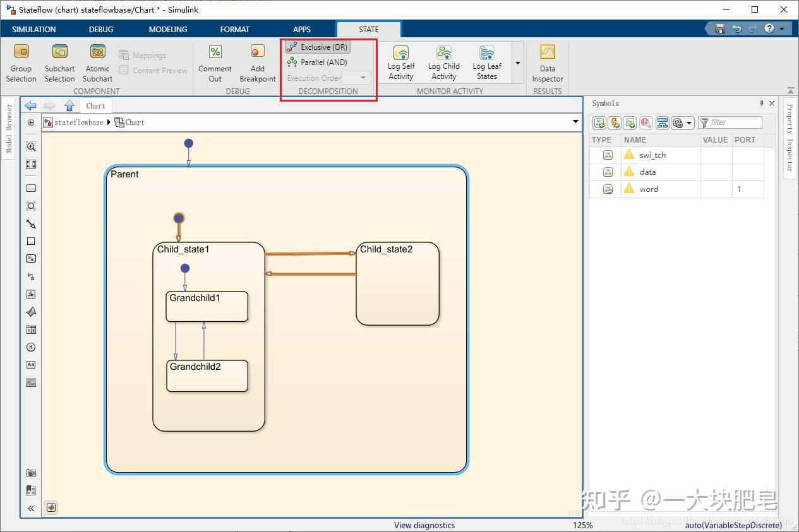Click the back navigation arrow

coord(30,105)
